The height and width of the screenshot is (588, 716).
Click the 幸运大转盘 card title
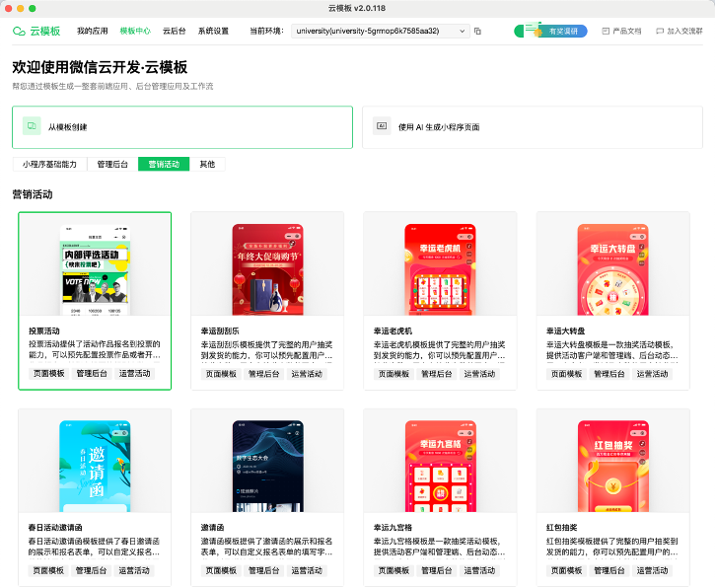click(x=565, y=331)
